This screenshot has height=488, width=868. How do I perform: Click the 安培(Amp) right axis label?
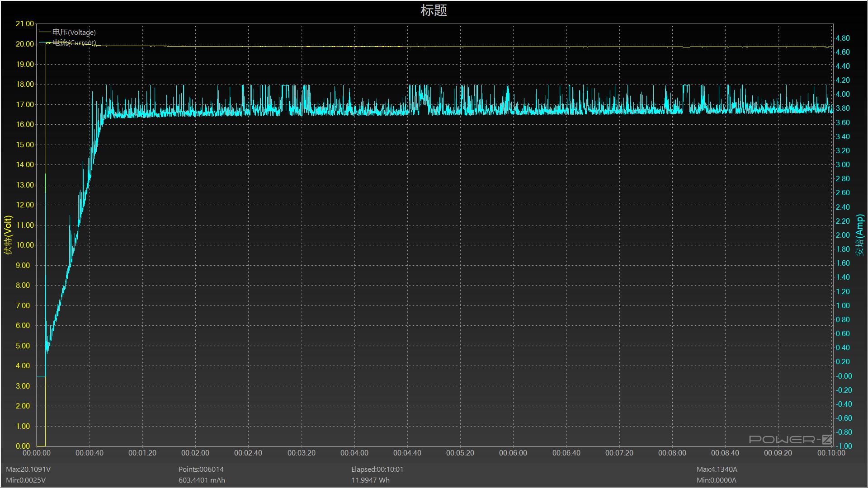(x=859, y=235)
